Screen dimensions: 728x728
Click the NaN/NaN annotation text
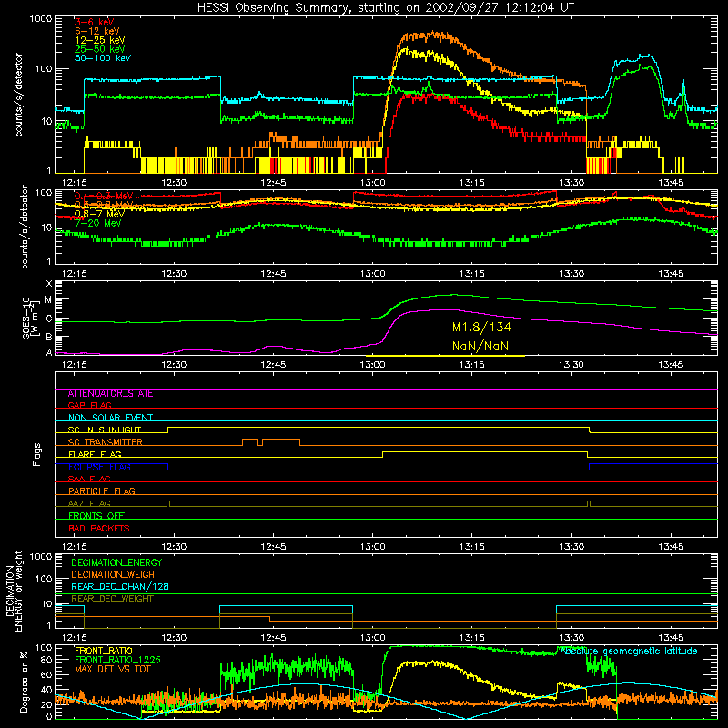480,346
